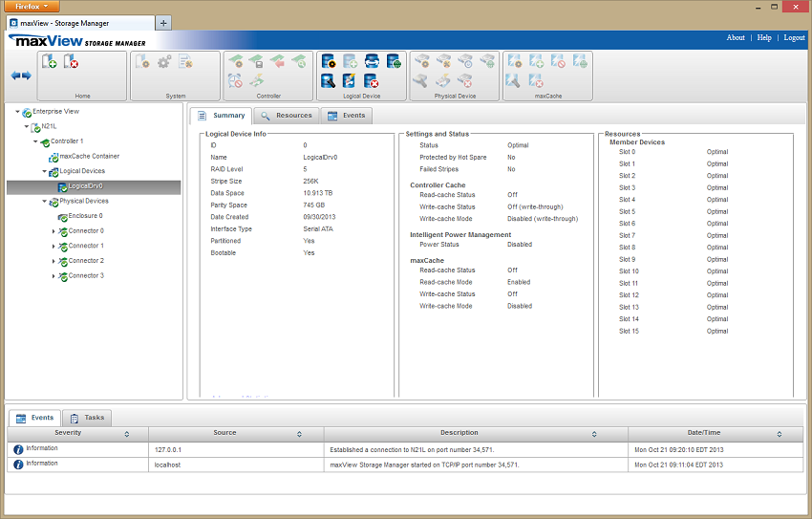Click the 'Slot 15' member device row
Viewport: 812px width, 519px height.
click(x=673, y=332)
